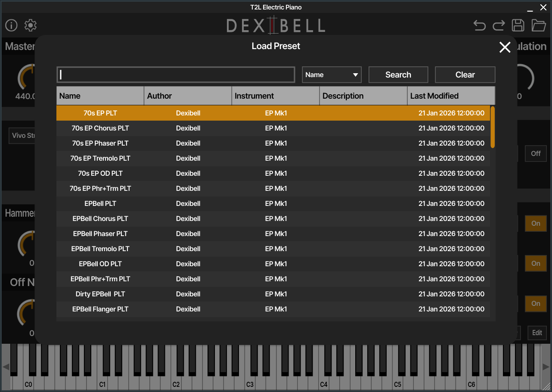Click the open folder icon
Screen dimensions: 552x392
pos(538,25)
